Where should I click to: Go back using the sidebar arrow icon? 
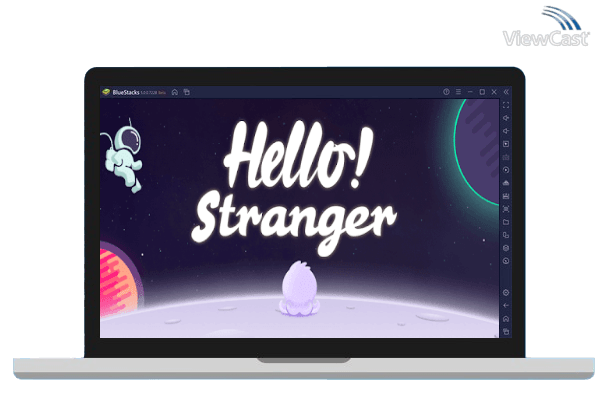(506, 306)
